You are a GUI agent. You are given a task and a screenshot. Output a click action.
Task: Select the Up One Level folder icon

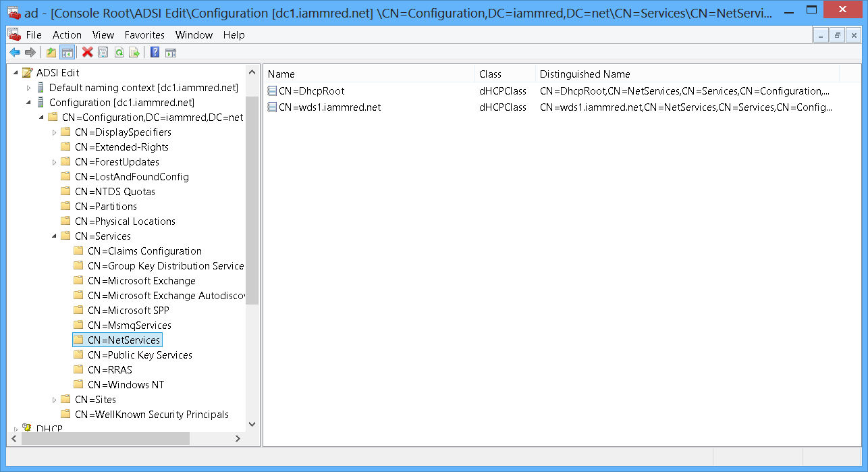[49, 52]
